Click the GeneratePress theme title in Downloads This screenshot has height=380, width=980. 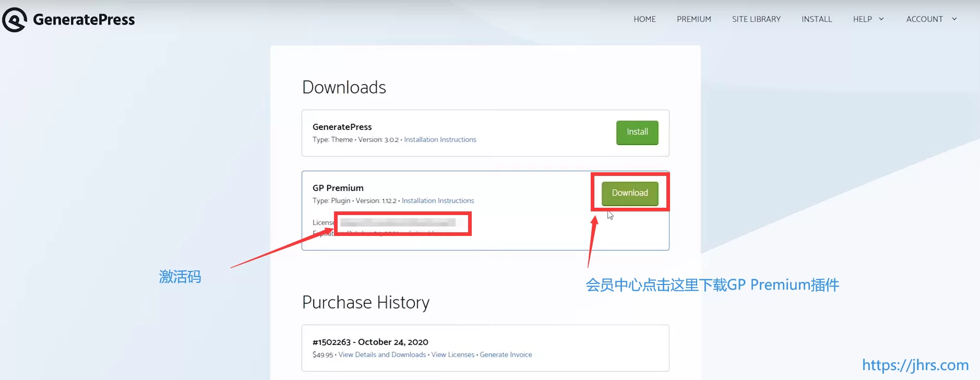pyautogui.click(x=342, y=127)
